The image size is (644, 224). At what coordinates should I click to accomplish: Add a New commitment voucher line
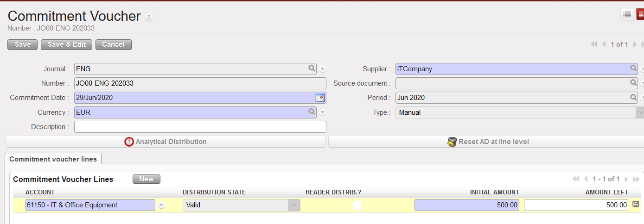click(146, 179)
